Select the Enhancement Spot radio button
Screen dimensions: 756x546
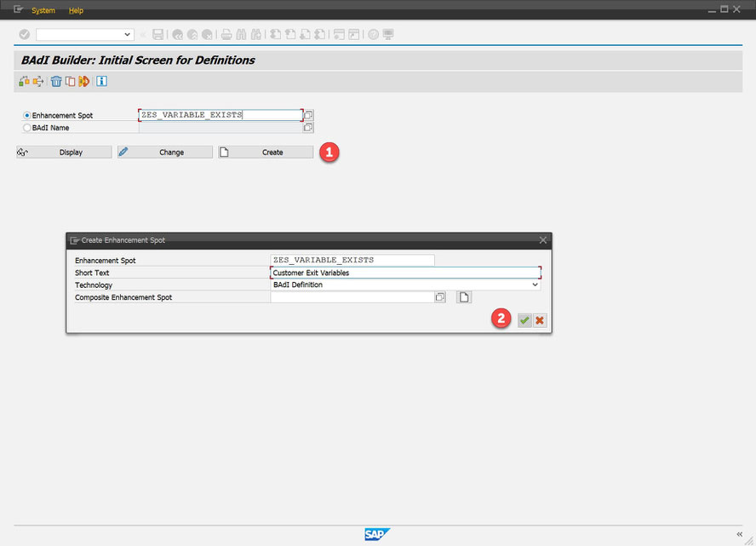pyautogui.click(x=27, y=115)
